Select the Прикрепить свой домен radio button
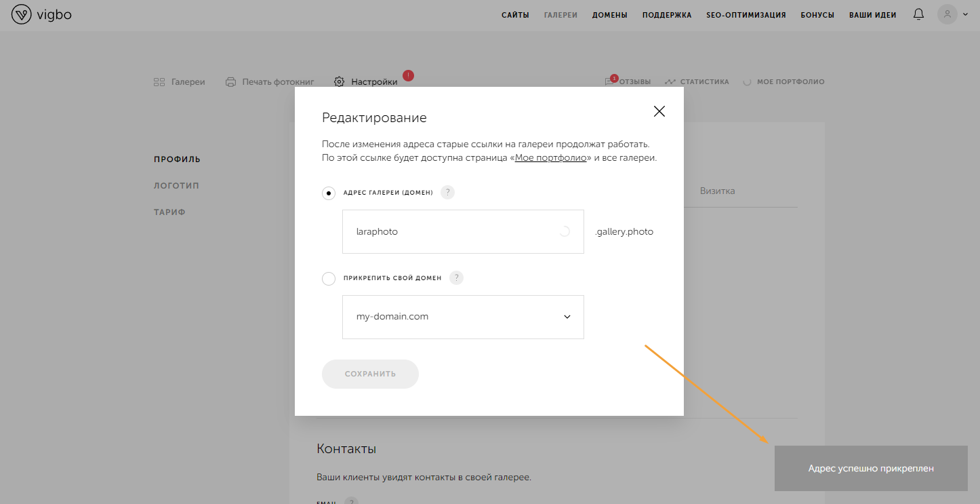Viewport: 980px width, 504px height. point(329,278)
